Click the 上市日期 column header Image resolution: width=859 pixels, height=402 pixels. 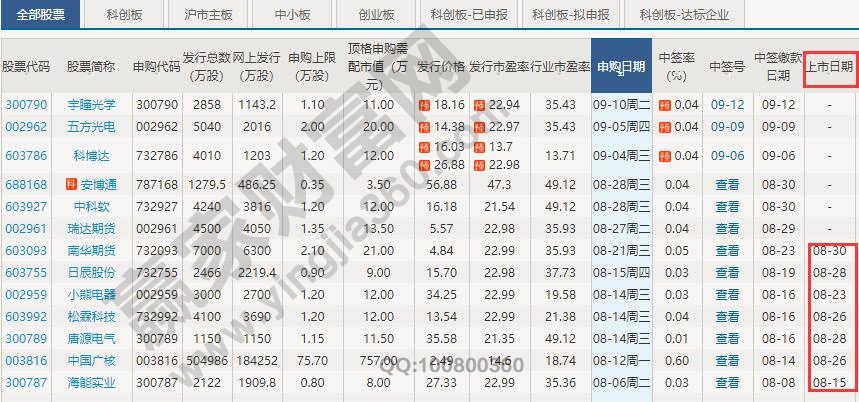pos(829,66)
